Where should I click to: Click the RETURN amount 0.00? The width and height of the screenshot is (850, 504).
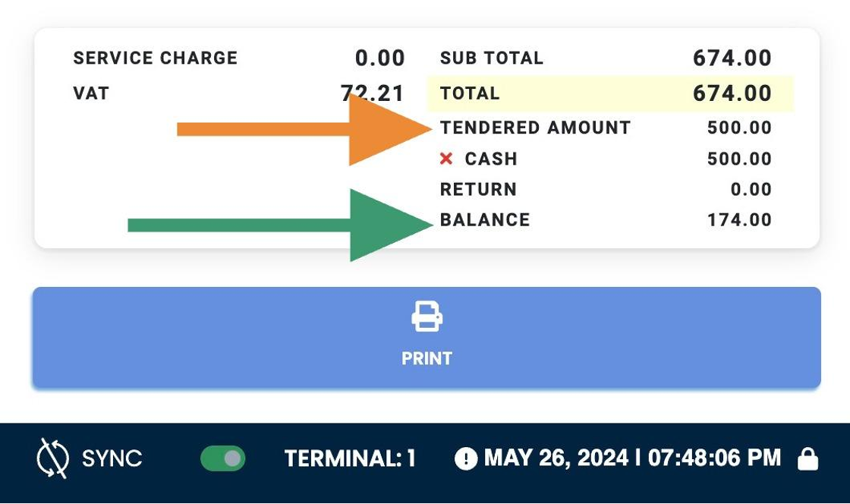(751, 189)
